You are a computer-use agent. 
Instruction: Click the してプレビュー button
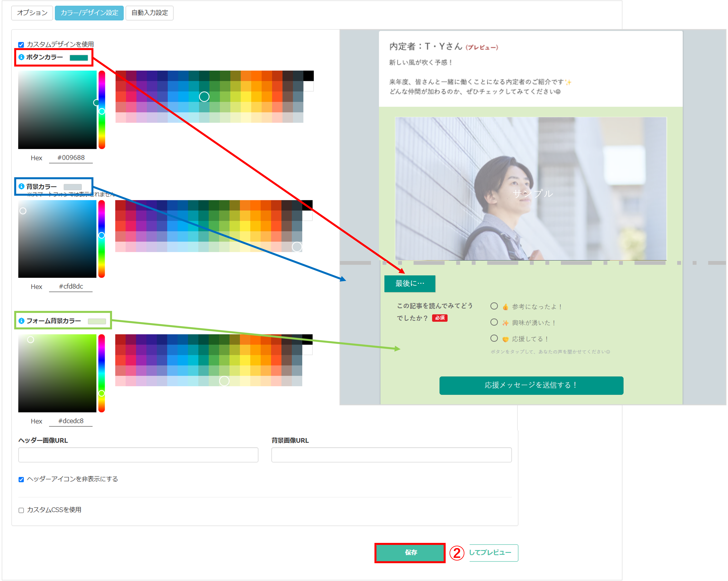[493, 553]
